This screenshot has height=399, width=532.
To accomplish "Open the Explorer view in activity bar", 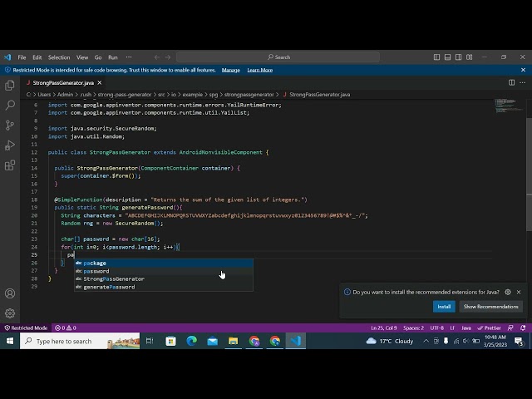I will coord(10,85).
